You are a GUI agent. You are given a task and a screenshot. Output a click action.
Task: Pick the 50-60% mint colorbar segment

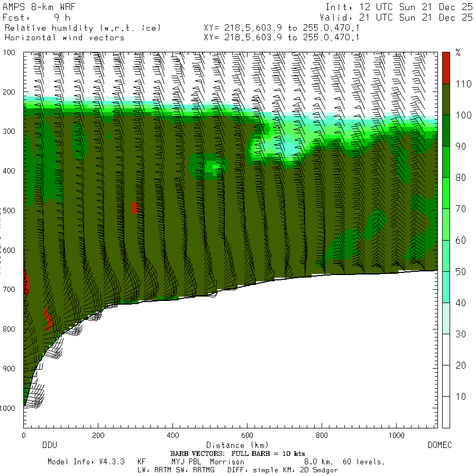tap(446, 255)
